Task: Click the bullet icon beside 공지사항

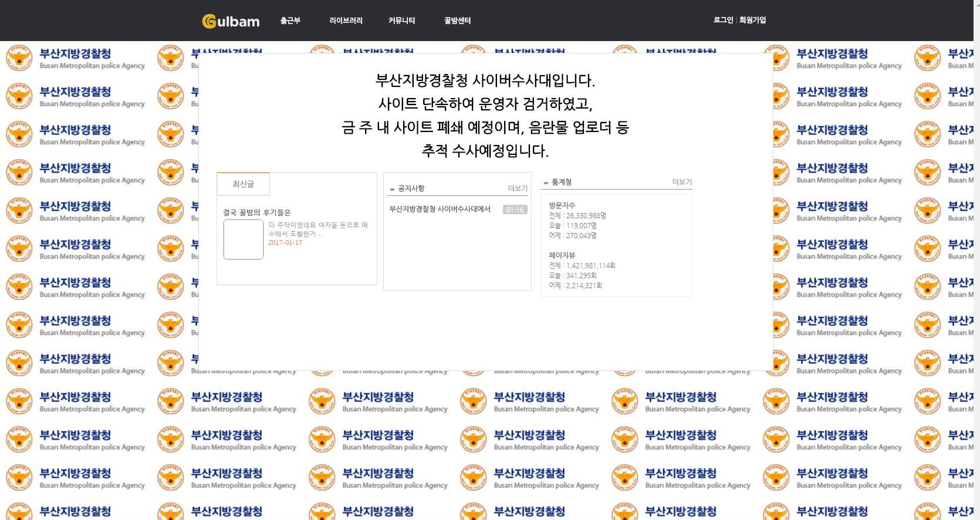Action: click(x=392, y=189)
